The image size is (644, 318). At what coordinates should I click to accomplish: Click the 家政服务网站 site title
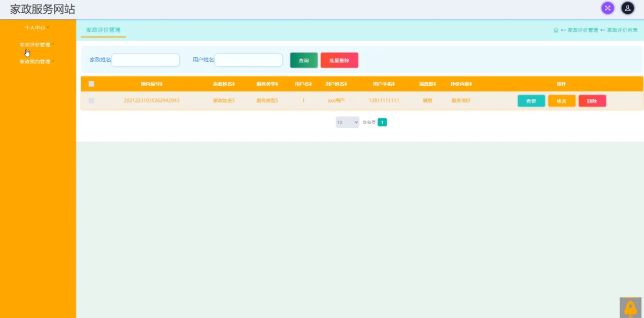coord(43,9)
